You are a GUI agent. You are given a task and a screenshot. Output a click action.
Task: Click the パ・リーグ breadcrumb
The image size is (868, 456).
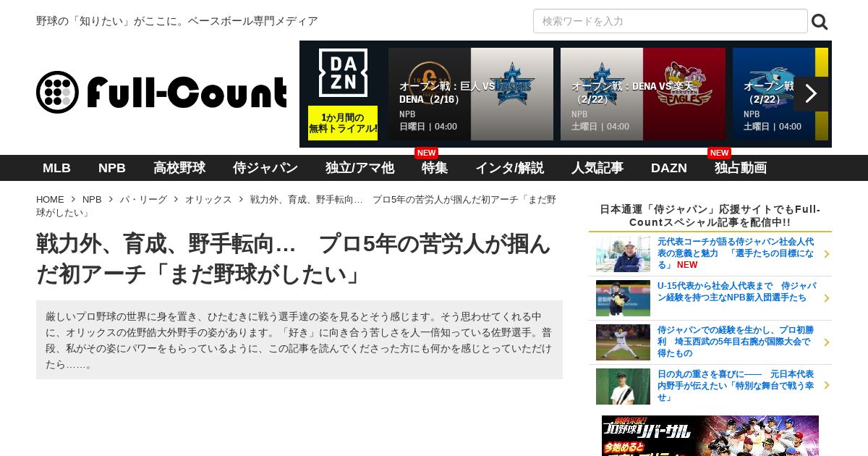pyautogui.click(x=143, y=199)
